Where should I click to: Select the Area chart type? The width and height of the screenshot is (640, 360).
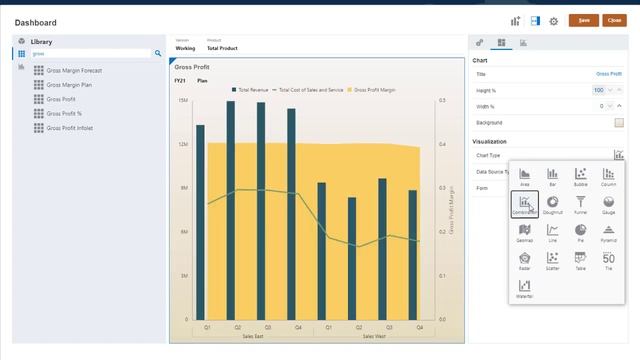pos(524,176)
